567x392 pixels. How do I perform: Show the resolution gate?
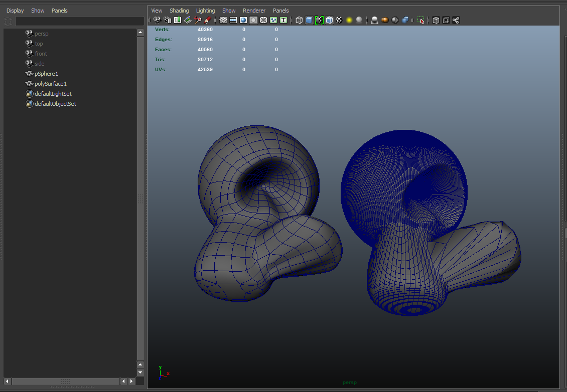pyautogui.click(x=244, y=21)
